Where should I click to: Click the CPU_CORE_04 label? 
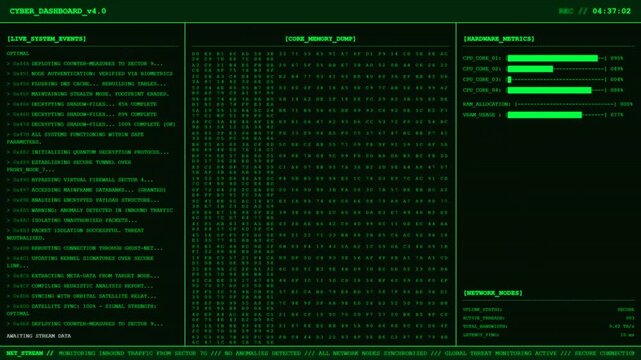(x=482, y=90)
